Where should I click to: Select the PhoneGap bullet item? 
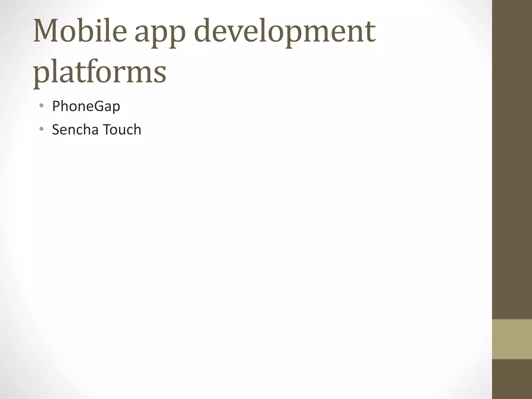[86, 107]
